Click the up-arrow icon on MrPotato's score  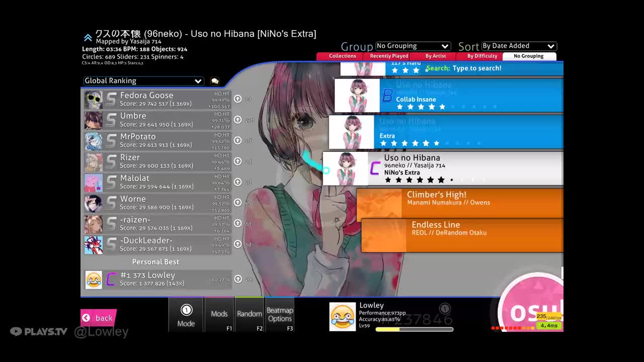point(237,140)
